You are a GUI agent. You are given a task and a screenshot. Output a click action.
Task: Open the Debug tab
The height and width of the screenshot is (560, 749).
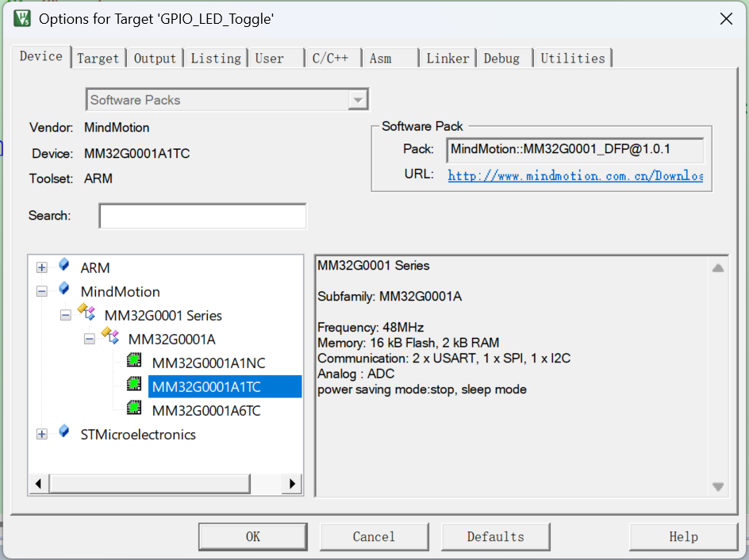(501, 58)
